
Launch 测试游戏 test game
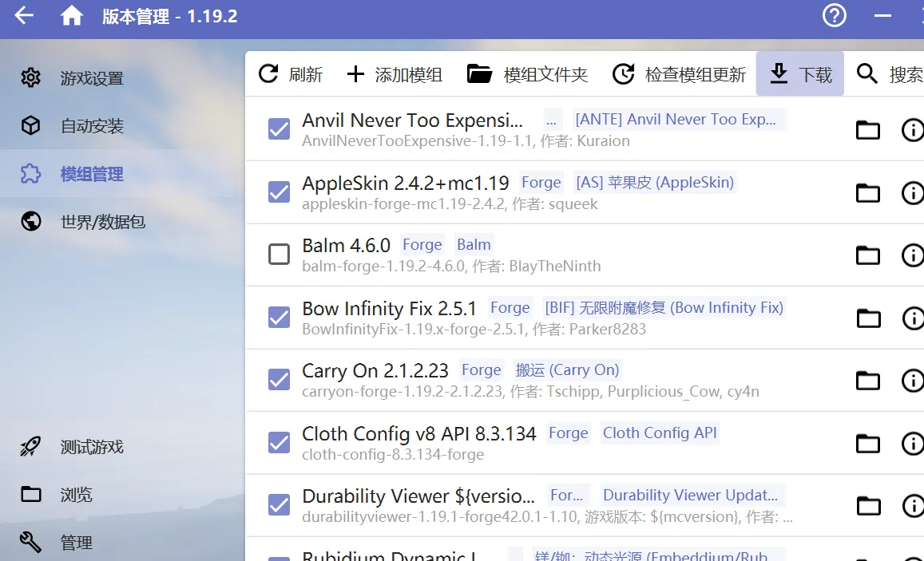tap(122, 447)
